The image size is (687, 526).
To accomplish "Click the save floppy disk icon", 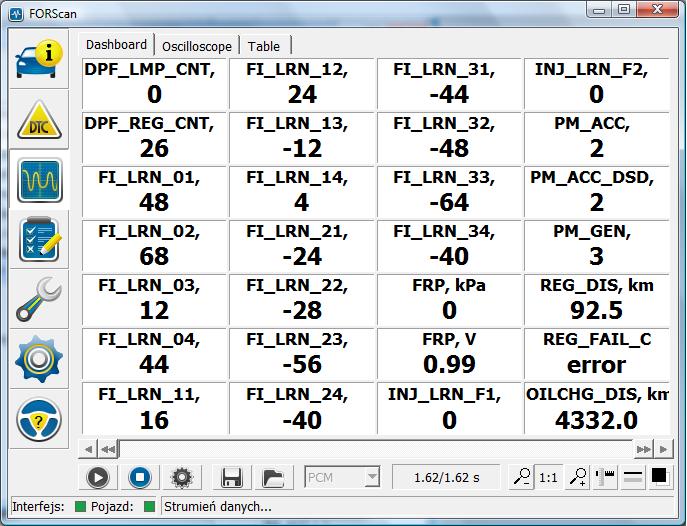I will (x=233, y=478).
